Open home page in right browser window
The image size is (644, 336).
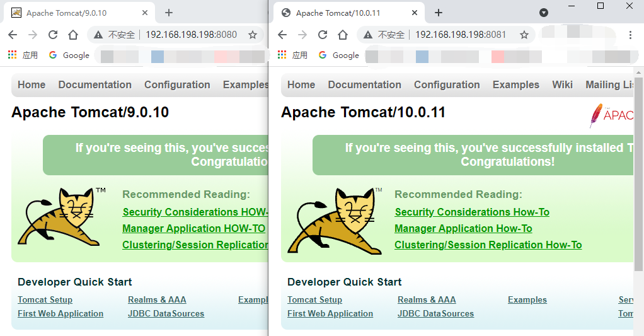[343, 35]
